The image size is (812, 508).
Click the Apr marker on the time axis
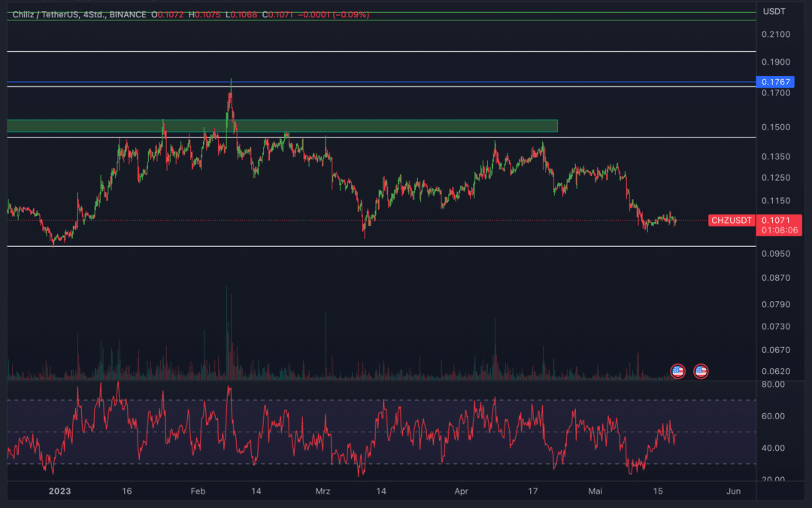coord(461,491)
